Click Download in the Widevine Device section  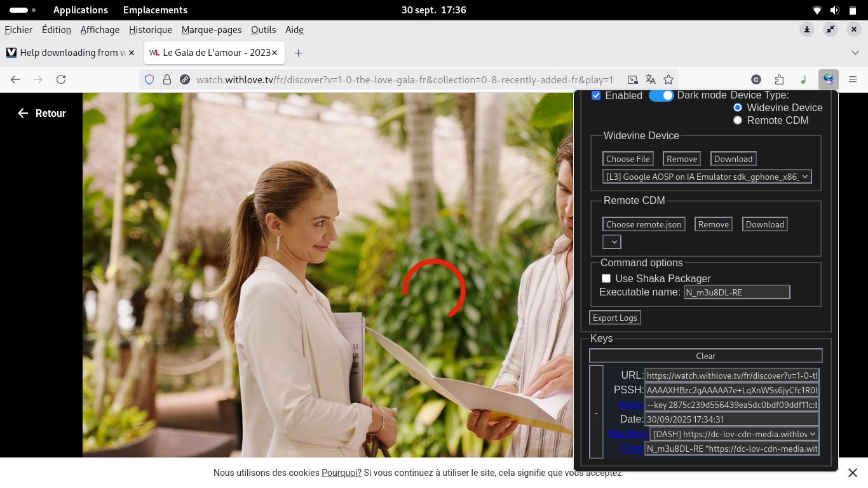[x=733, y=159]
